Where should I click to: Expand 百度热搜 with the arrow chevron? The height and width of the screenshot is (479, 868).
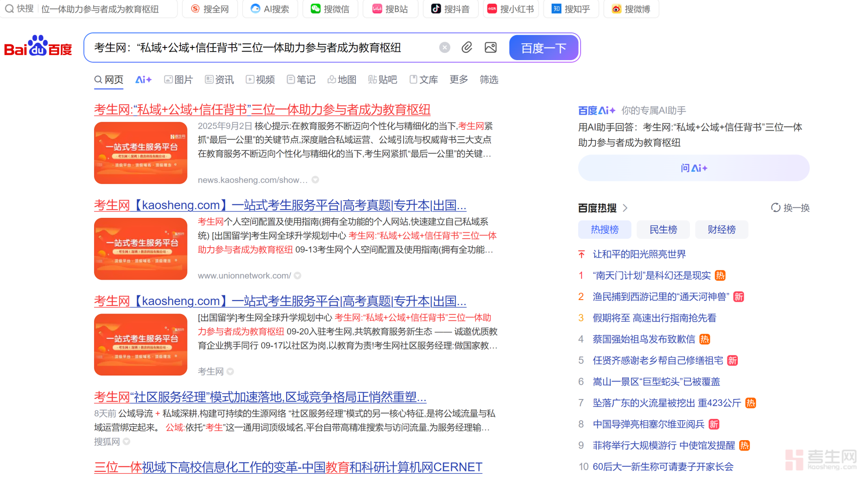[625, 208]
